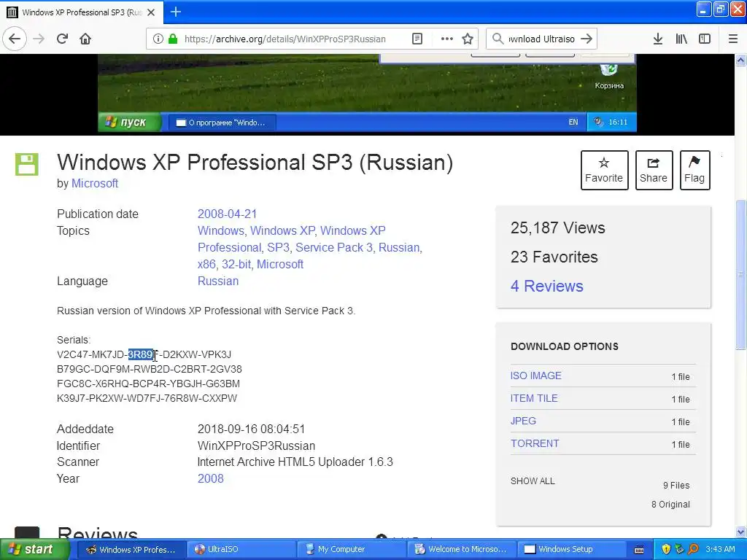The height and width of the screenshot is (560, 747).
Task: Click the identifier WinXPProSP3Russian text
Action: (x=256, y=446)
